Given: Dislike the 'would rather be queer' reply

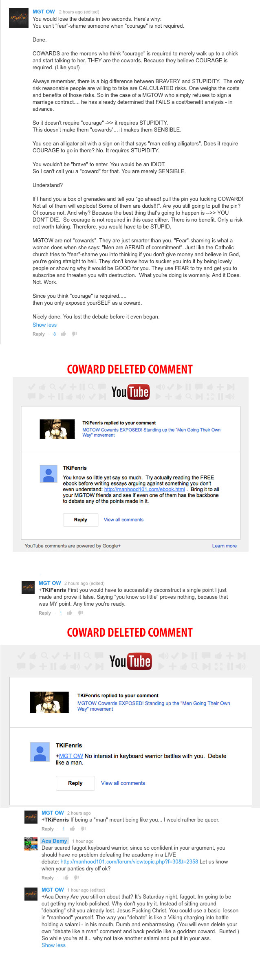Looking at the screenshot, I should [x=83, y=828].
